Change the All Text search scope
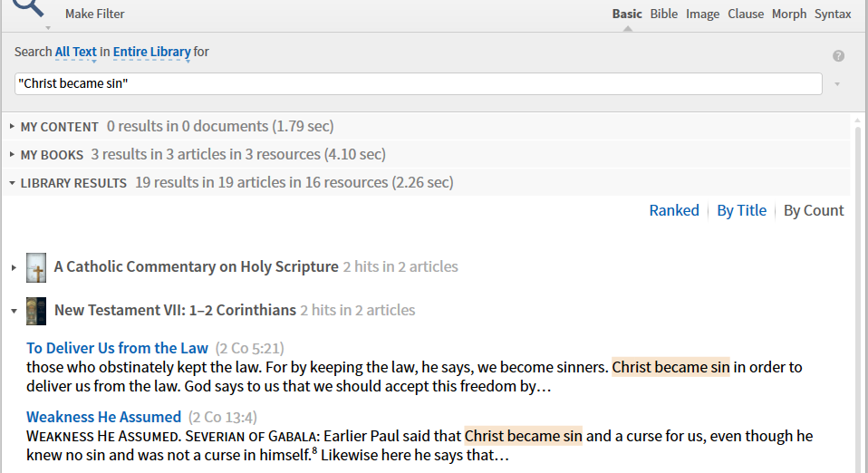Image resolution: width=868 pixels, height=473 pixels. (76, 53)
